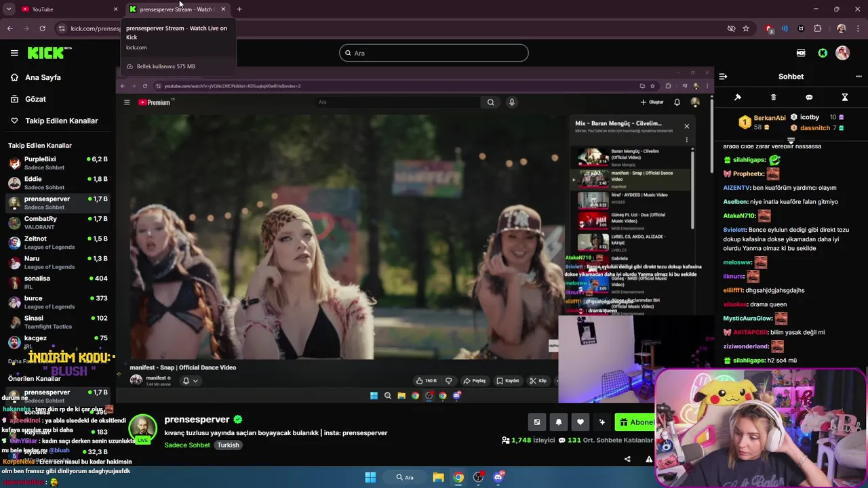Like the manifest Snap video

pyautogui.click(x=427, y=381)
